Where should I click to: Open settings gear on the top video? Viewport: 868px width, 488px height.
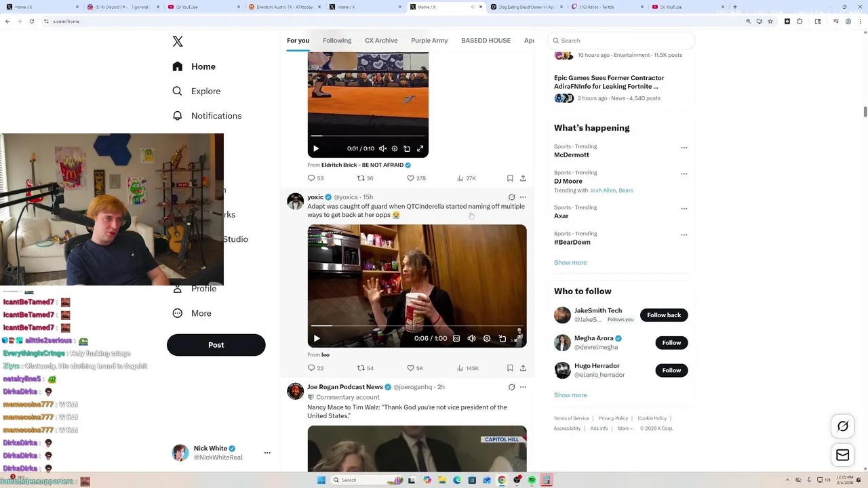click(x=395, y=148)
